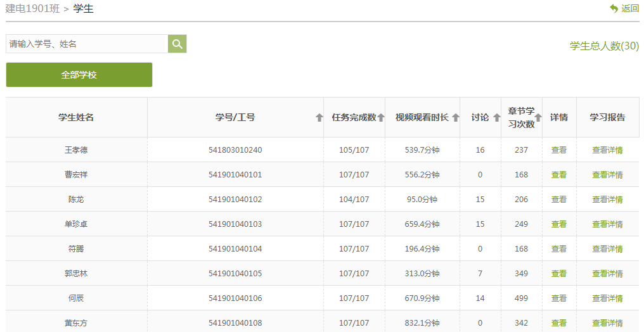Click the 返回 back arrow icon

614,8
